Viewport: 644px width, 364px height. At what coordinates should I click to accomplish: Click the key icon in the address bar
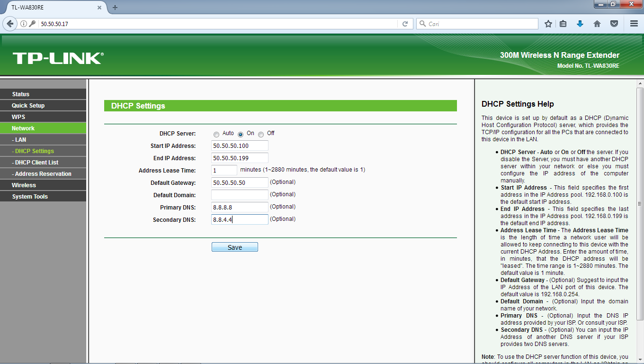[x=32, y=24]
